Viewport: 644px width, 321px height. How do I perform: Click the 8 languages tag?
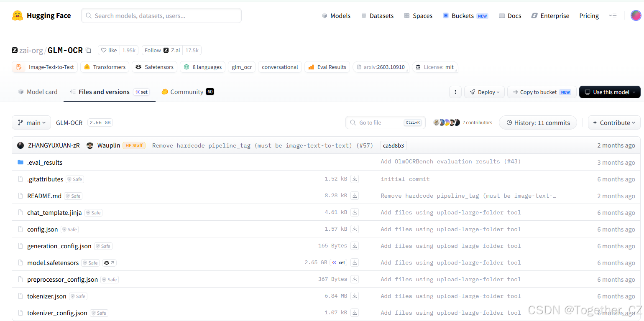[202, 67]
